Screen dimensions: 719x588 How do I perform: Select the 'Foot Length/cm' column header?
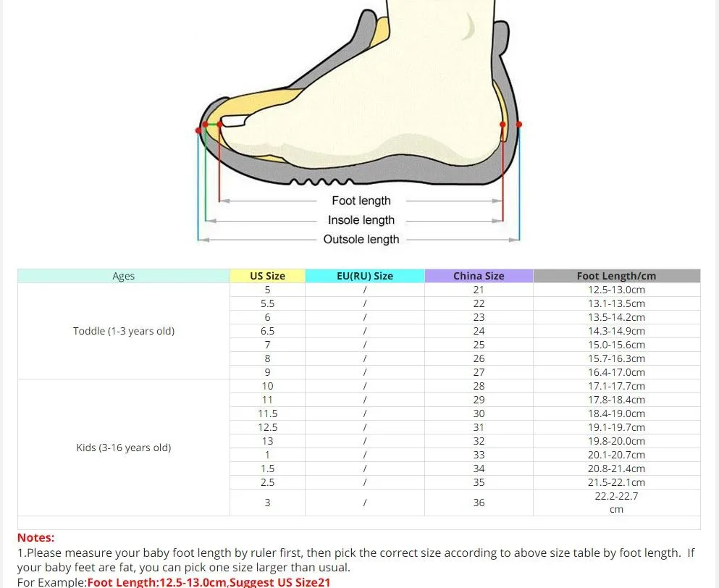click(616, 276)
